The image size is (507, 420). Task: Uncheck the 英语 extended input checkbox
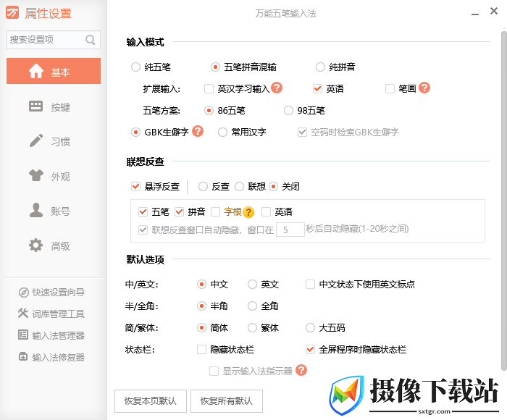pyautogui.click(x=317, y=88)
